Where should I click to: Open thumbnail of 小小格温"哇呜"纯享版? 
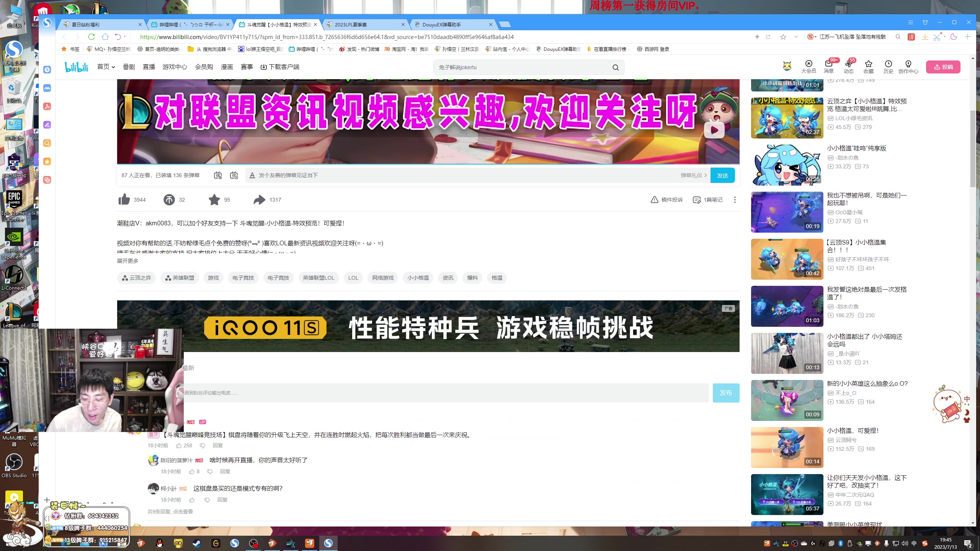(x=787, y=165)
